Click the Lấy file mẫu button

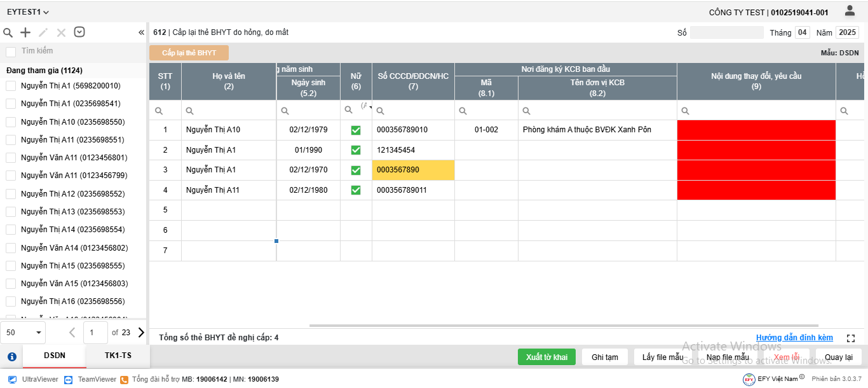663,357
